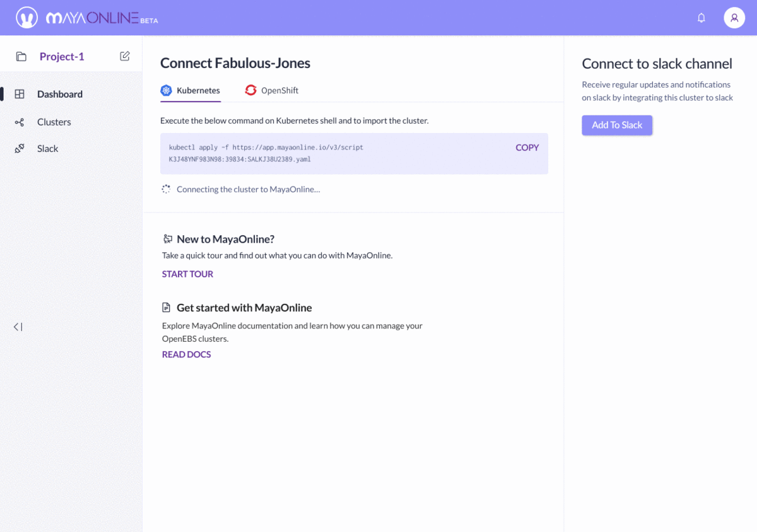The width and height of the screenshot is (757, 532).
Task: Click the Connect Fabulous-Jones heading
Action: [235, 63]
